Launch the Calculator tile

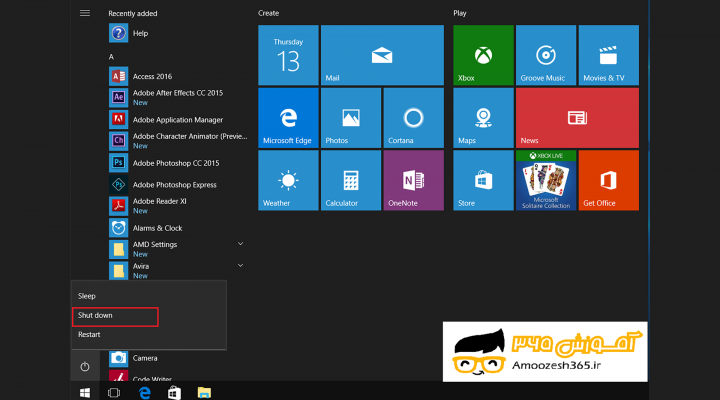click(351, 180)
